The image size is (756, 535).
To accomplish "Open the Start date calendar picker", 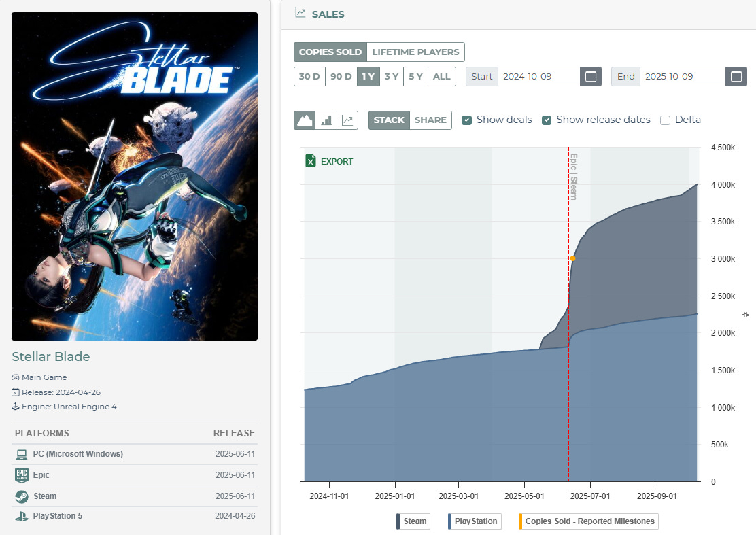I will tap(591, 77).
